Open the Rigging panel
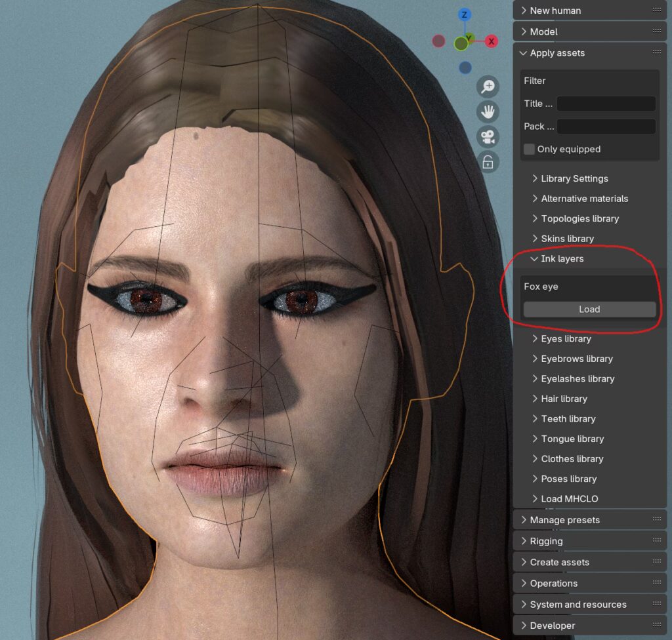The width and height of the screenshot is (672, 640). pos(545,541)
